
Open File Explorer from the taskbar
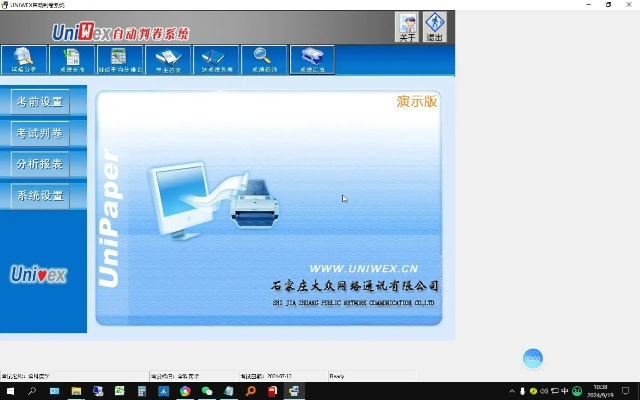click(76, 391)
